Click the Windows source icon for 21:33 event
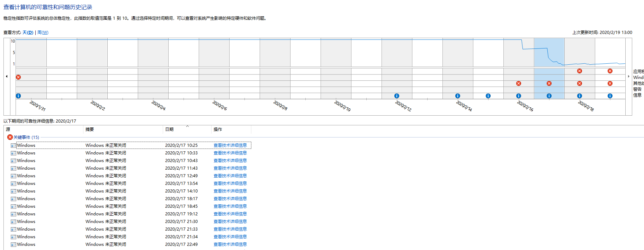 click(14, 229)
